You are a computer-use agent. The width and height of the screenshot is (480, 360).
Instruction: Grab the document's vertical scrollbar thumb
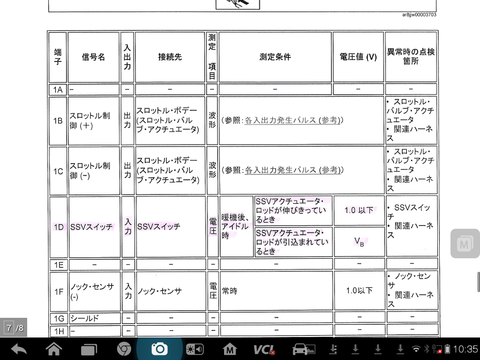click(479, 282)
